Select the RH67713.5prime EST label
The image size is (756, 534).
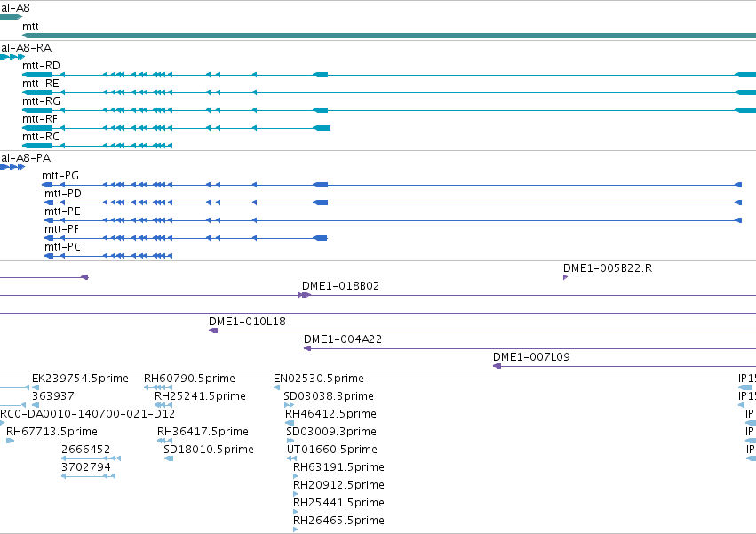(x=52, y=432)
